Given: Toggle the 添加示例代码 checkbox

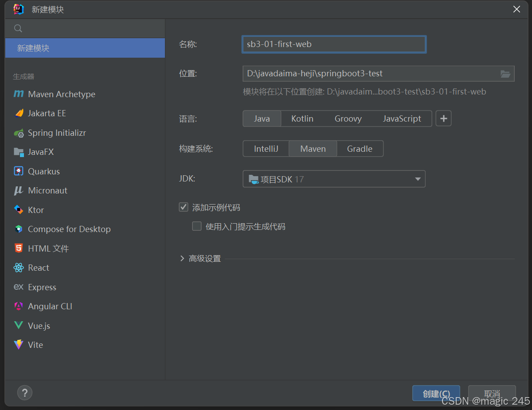Looking at the screenshot, I should click(x=184, y=207).
